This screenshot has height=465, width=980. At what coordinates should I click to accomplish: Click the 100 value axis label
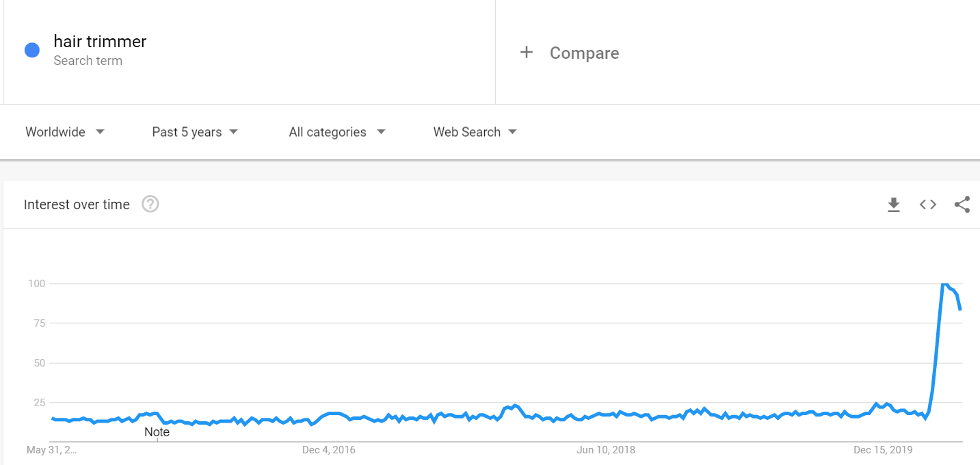coord(36,283)
